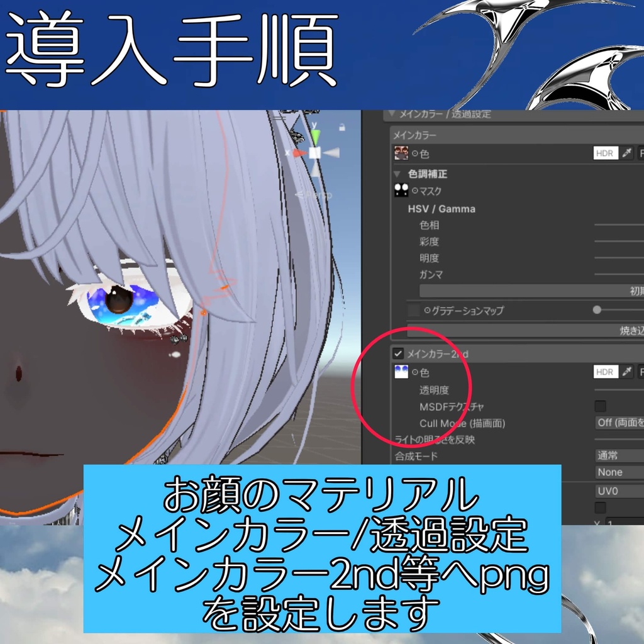The width and height of the screenshot is (644, 644).
Task: Click the 彩度 slider track
Action: [619, 241]
